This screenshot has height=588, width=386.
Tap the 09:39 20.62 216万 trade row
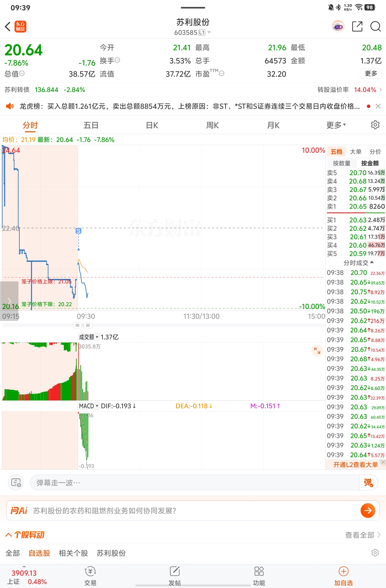pos(356,320)
